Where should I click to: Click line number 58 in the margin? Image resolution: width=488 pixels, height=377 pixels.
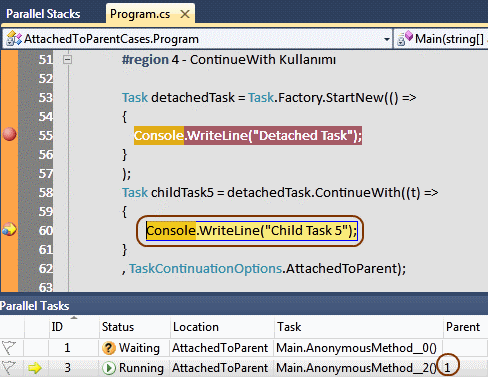pyautogui.click(x=46, y=193)
